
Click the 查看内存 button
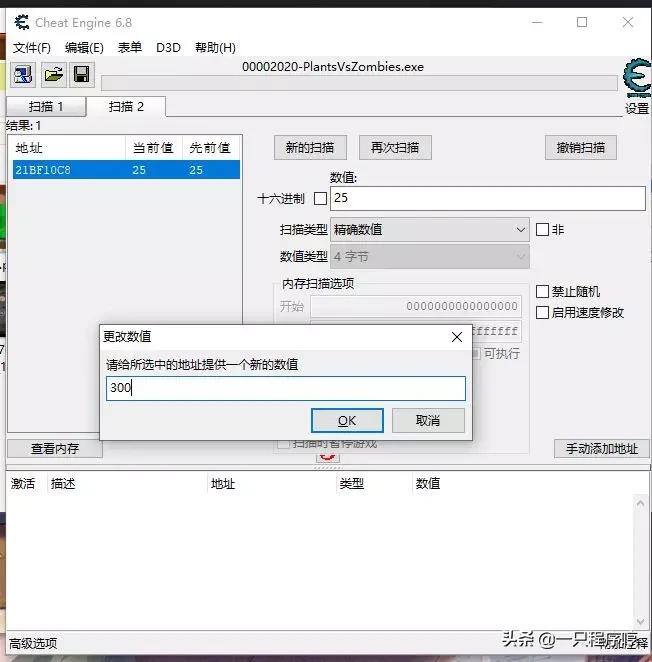[x=55, y=448]
